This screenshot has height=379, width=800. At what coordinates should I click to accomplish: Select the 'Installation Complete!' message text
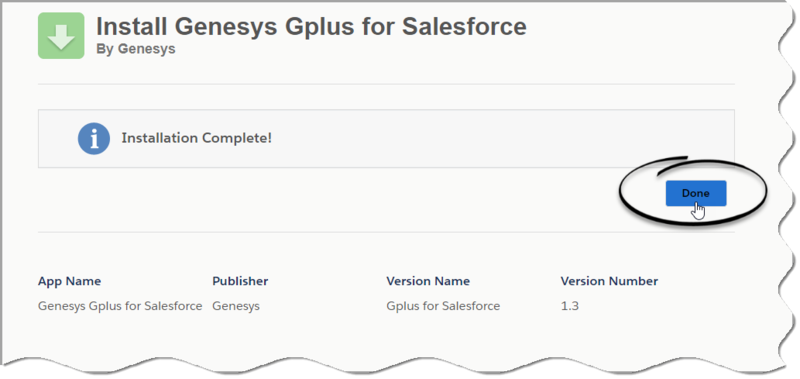(x=196, y=138)
